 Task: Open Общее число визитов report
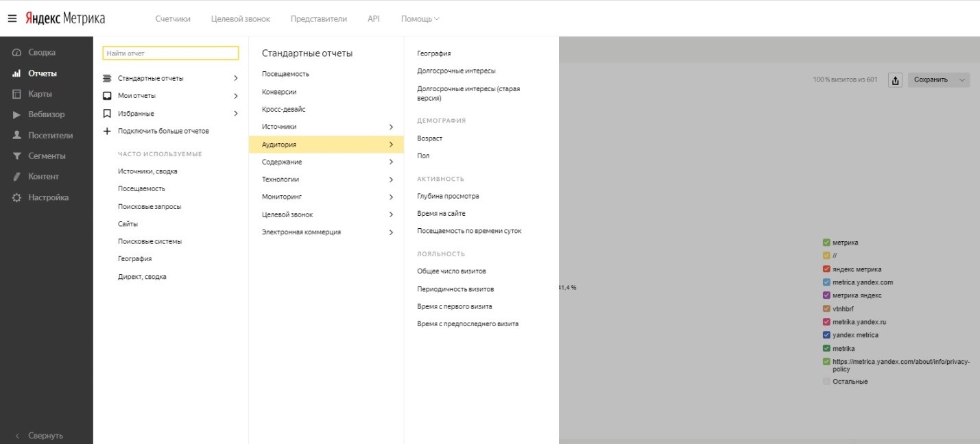[451, 271]
